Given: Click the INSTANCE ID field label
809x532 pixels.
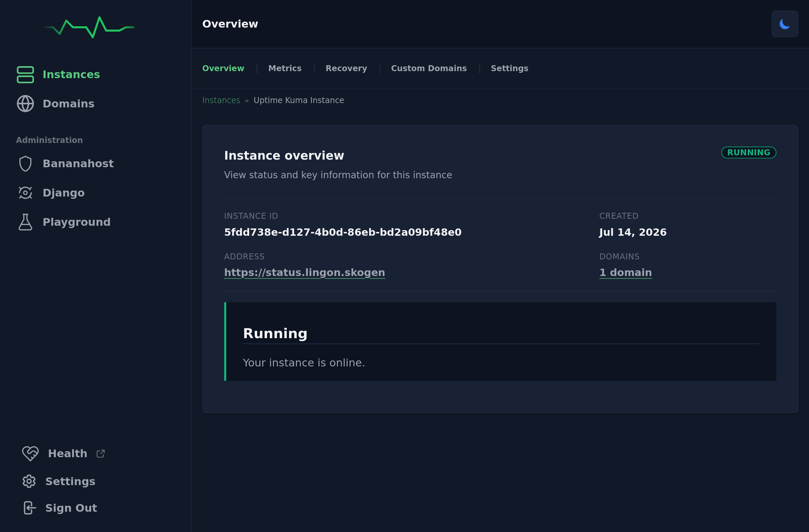Looking at the screenshot, I should (251, 216).
